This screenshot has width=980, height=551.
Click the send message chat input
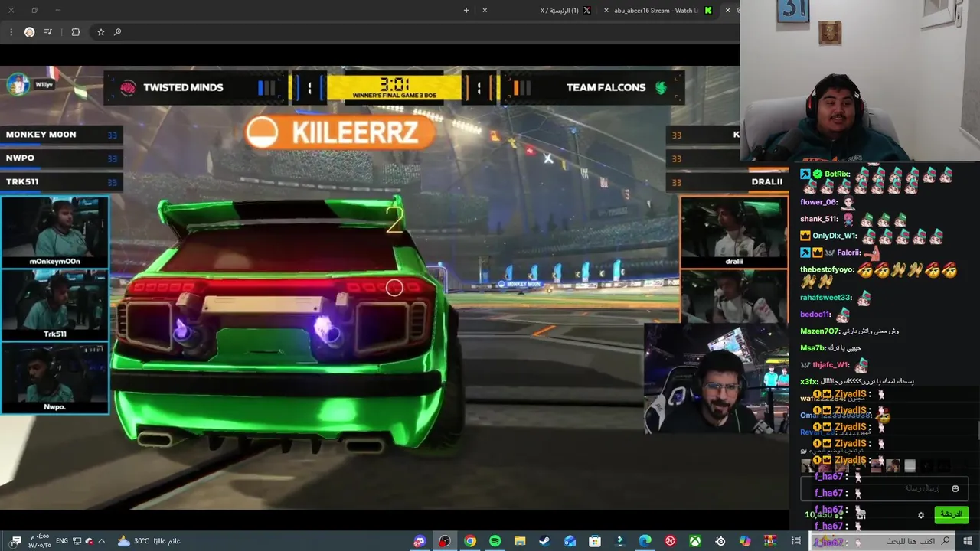pos(884,488)
